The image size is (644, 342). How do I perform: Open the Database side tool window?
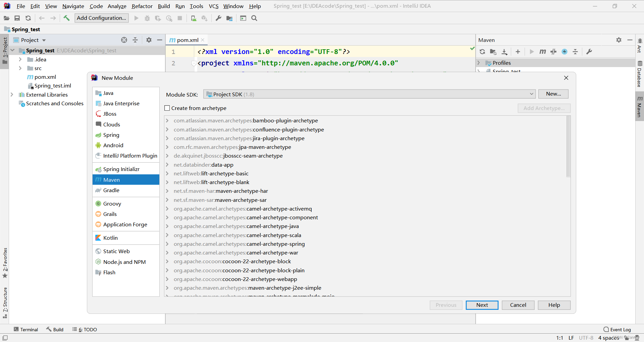click(x=640, y=74)
